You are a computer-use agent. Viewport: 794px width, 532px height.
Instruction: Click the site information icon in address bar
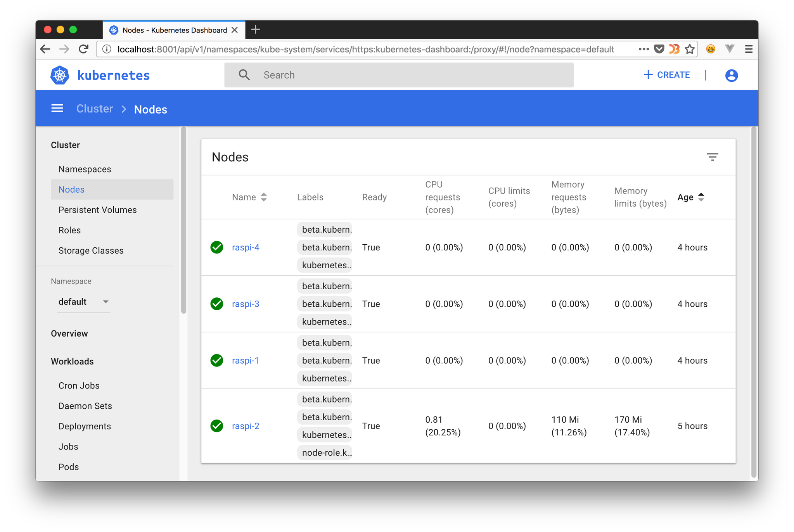[107, 49]
